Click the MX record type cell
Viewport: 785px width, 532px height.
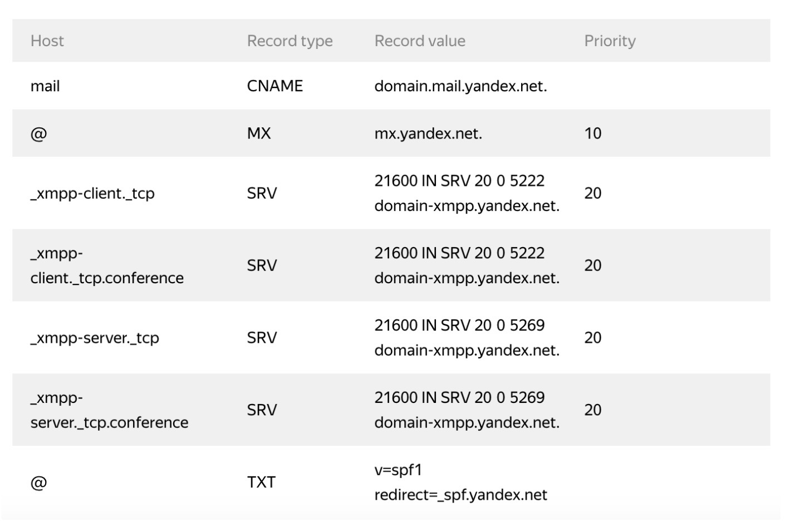(259, 133)
